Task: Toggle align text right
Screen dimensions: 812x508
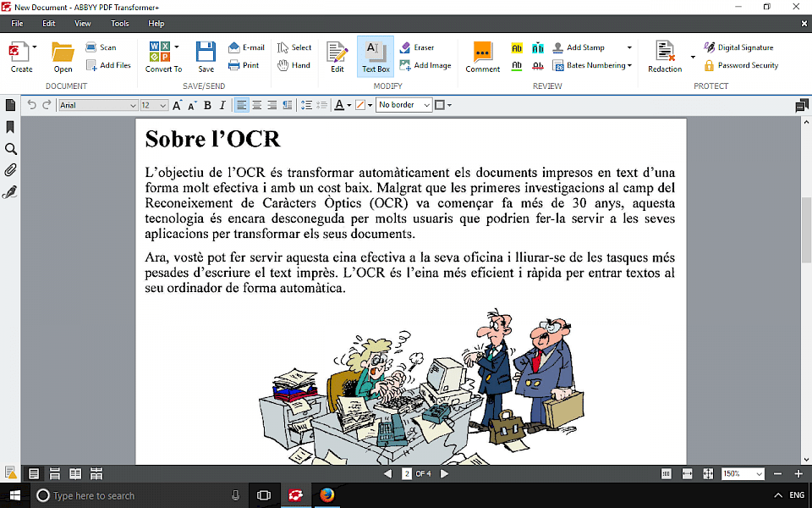Action: click(x=272, y=105)
